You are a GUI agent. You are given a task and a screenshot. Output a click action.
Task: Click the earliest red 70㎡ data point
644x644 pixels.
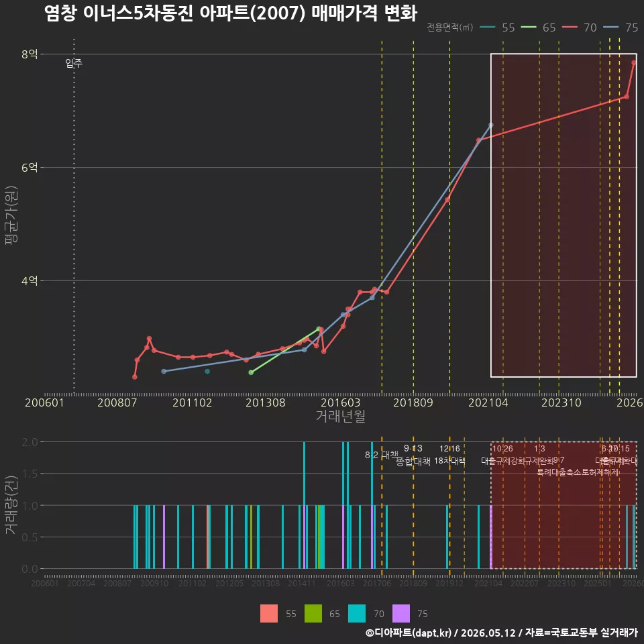pyautogui.click(x=135, y=376)
